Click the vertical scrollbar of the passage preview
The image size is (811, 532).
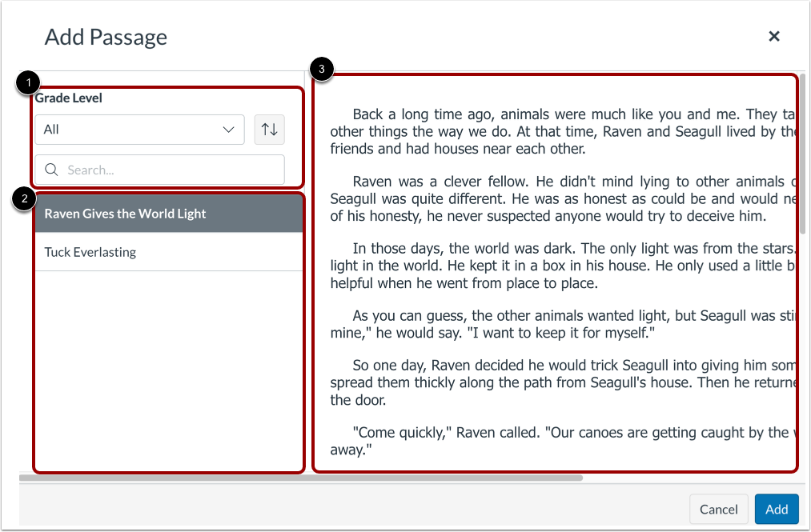(x=802, y=154)
